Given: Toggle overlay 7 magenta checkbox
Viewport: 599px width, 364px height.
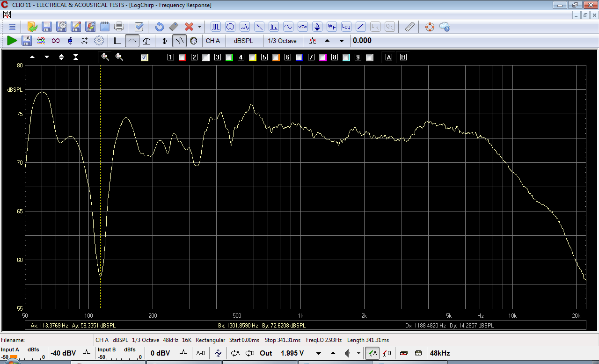Looking at the screenshot, I should (323, 58).
